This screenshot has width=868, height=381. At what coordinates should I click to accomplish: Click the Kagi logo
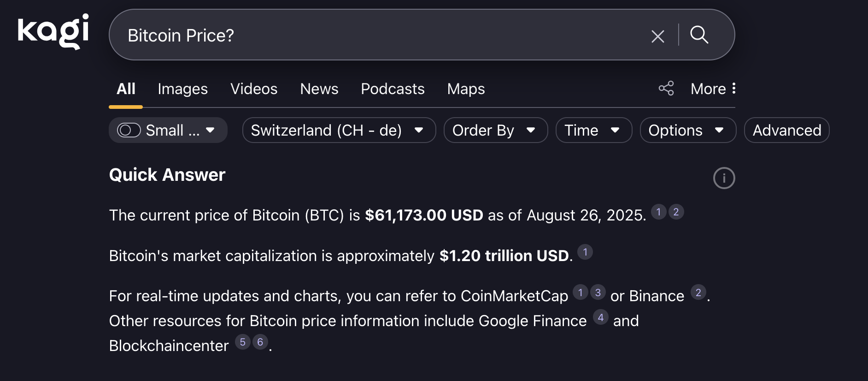(53, 31)
